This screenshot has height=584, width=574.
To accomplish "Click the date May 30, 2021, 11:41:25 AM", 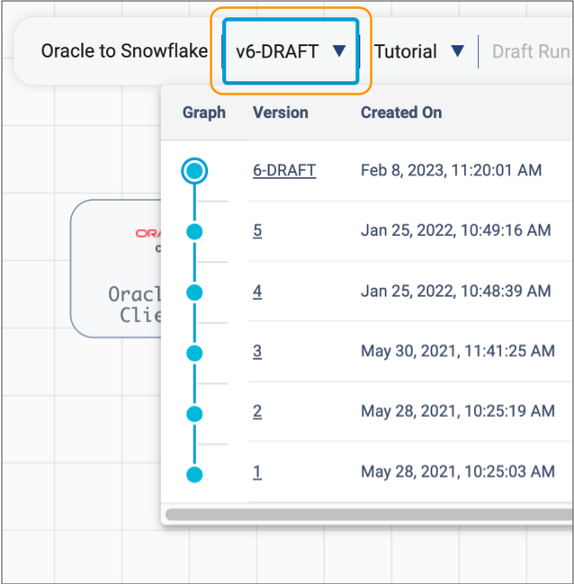I will [458, 351].
